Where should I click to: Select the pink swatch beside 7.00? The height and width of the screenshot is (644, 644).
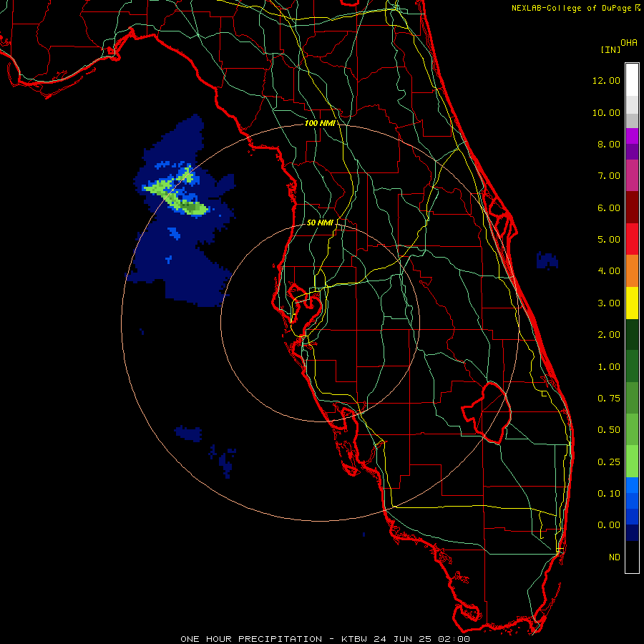[x=632, y=176]
